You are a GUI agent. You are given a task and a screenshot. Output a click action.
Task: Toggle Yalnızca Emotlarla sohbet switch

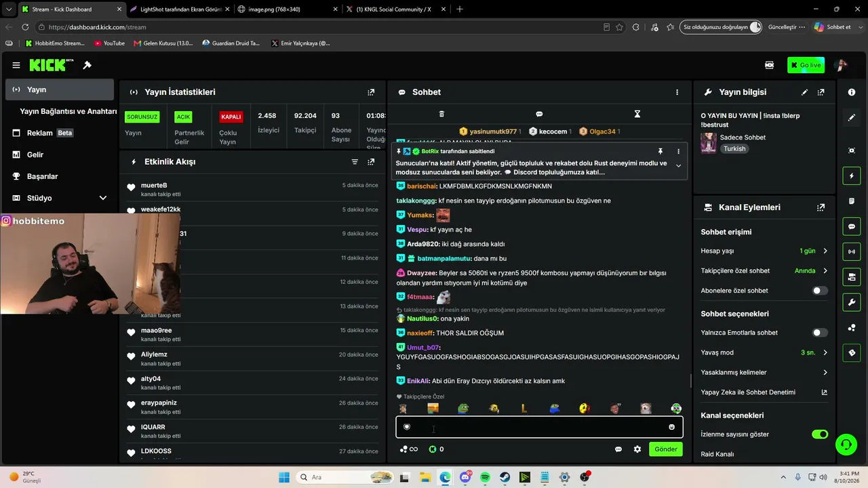pos(820,333)
